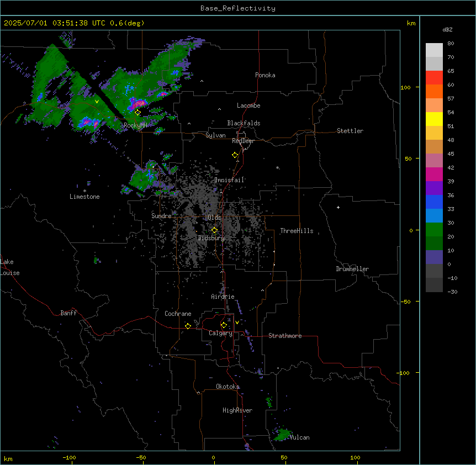Select the Innisfail label
The height and width of the screenshot is (465, 476).
230,180
